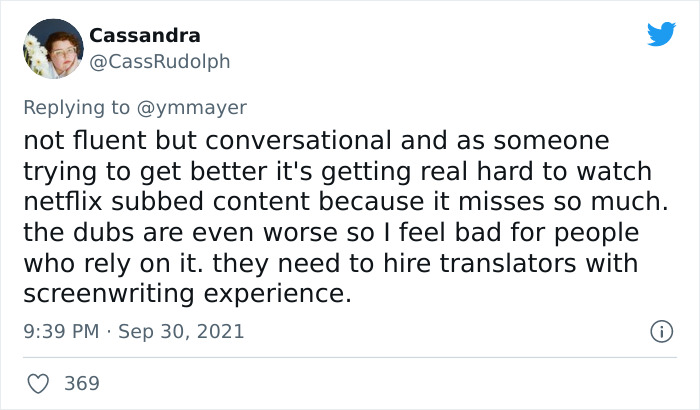Click the display name Cassandra
This screenshot has height=410, width=700.
145,36
